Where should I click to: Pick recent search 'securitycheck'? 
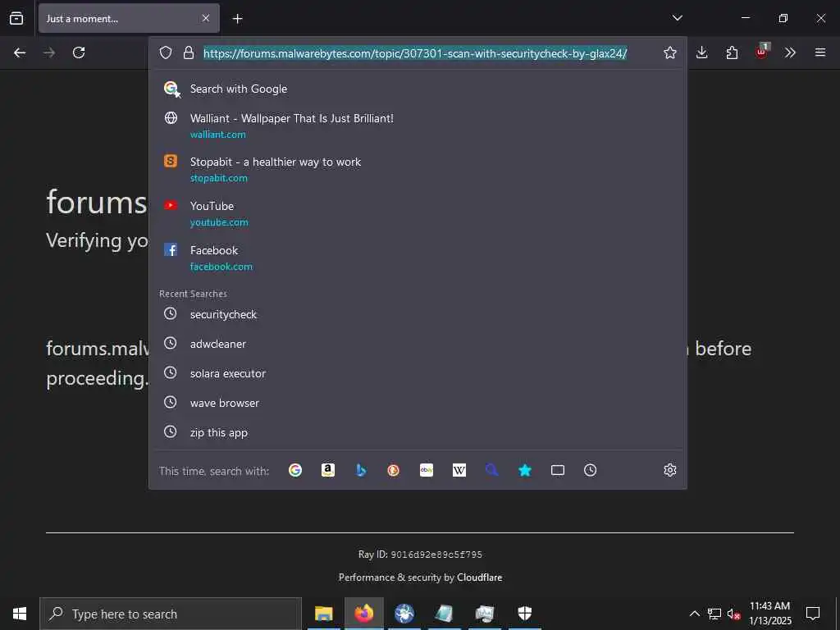tap(418, 314)
